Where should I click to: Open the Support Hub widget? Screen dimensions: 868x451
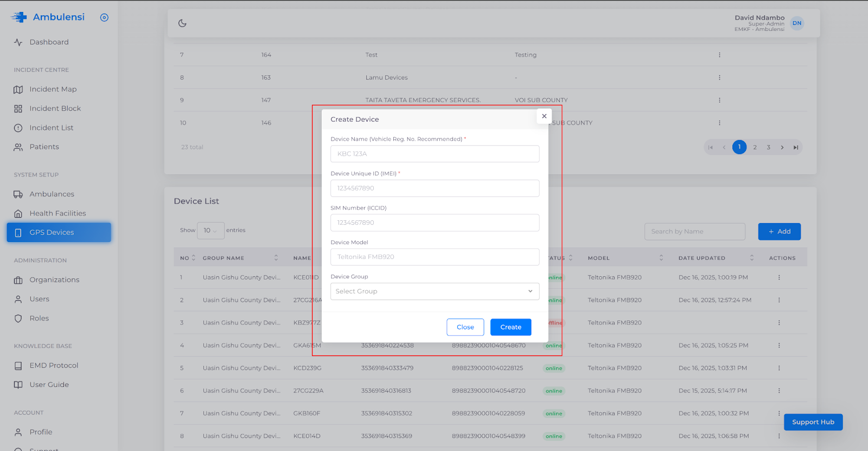coord(813,422)
